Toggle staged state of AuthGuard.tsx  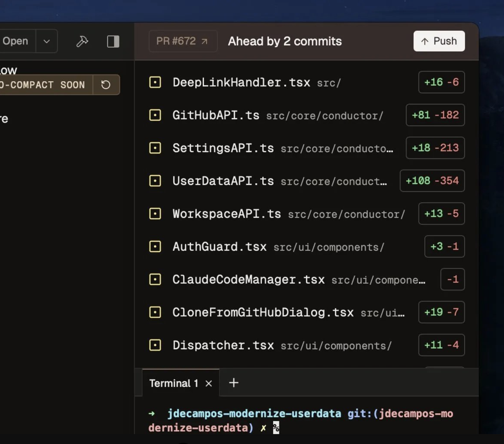click(155, 247)
